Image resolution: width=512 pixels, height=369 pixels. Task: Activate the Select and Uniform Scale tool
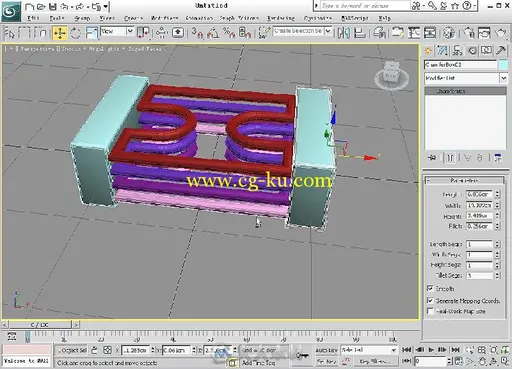(91, 33)
